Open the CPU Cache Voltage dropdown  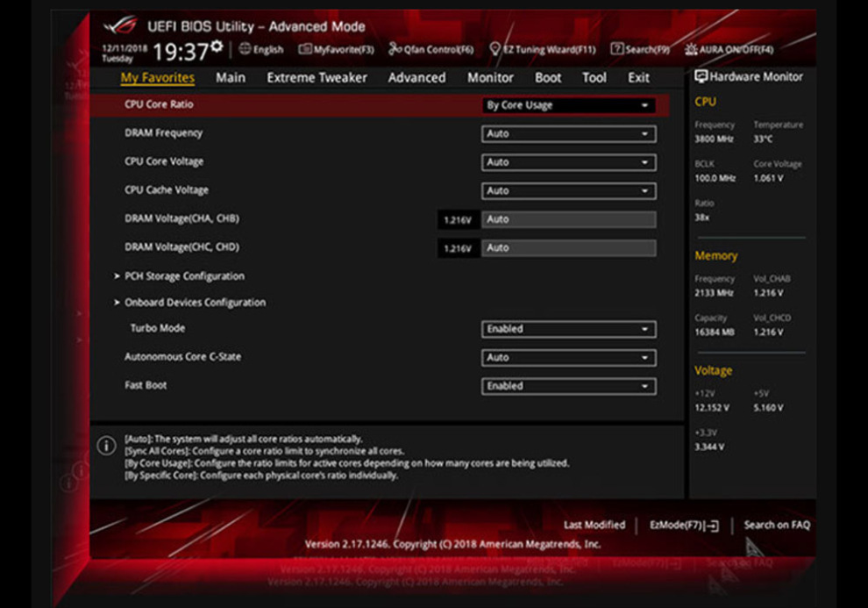point(568,191)
